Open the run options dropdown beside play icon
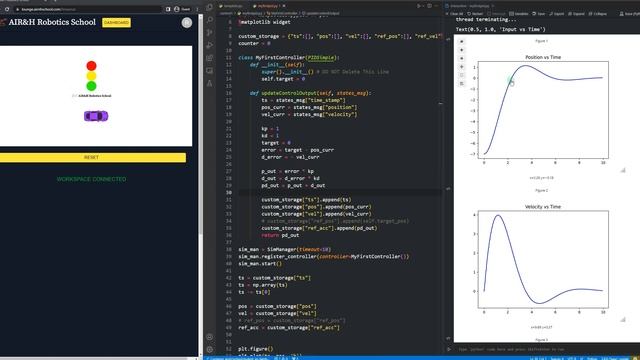Screen dimensions: 640x360 (423, 6)
